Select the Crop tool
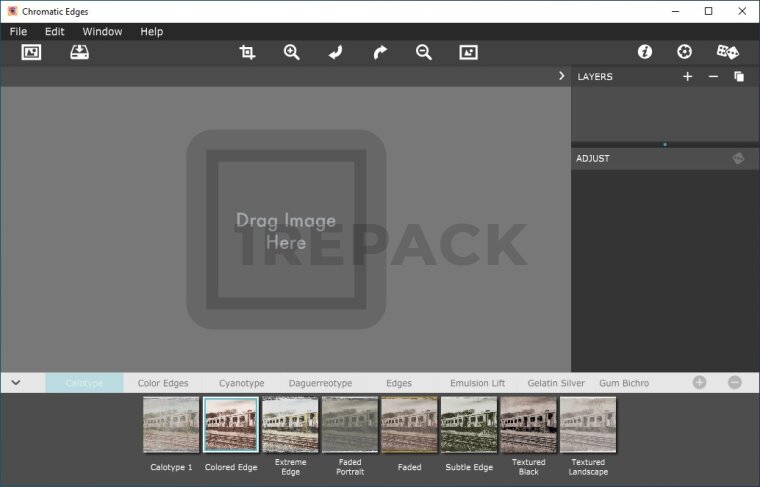 247,53
